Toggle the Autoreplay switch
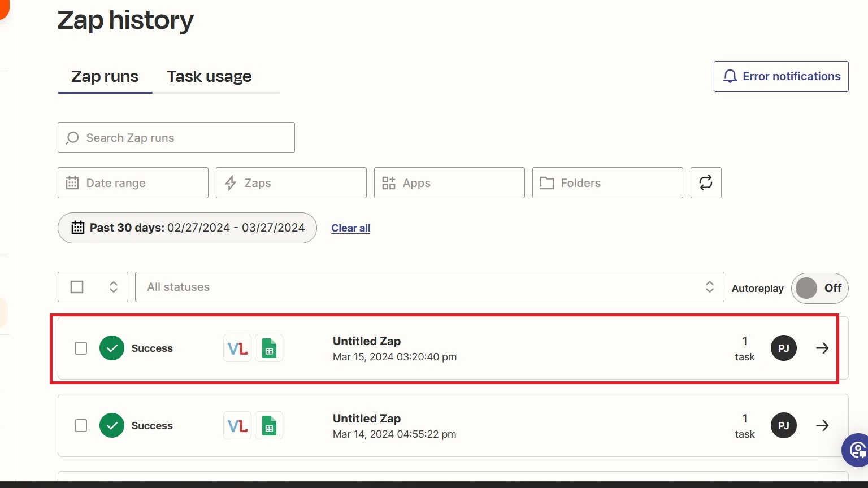The image size is (868, 488). [819, 288]
